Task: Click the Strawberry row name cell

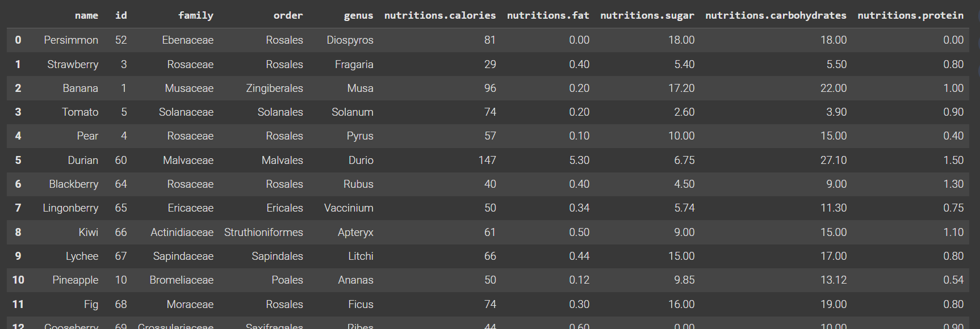Action: (73, 65)
